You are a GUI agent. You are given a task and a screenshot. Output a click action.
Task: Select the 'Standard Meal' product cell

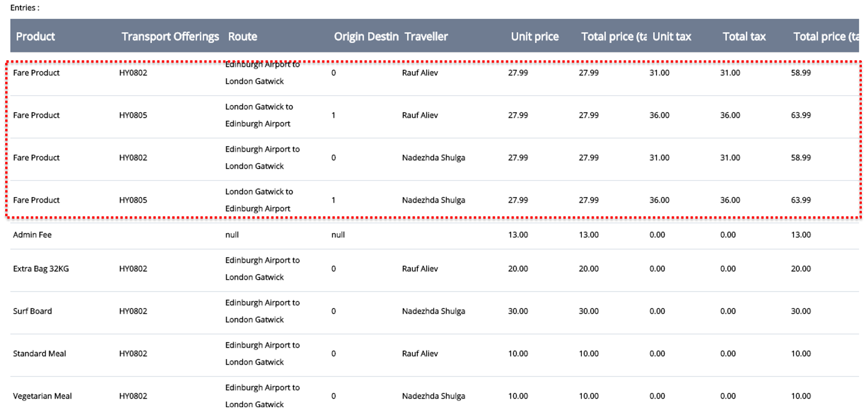(x=40, y=353)
